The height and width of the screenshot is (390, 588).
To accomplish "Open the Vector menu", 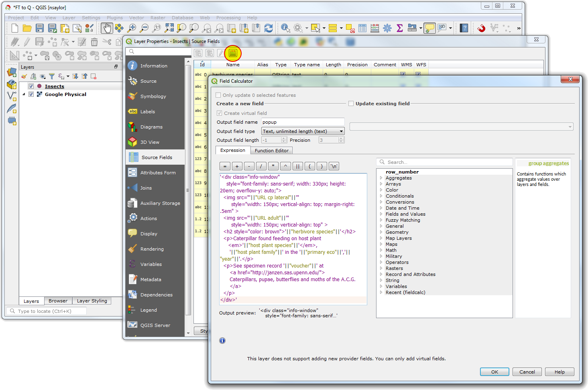I will click(x=136, y=18).
